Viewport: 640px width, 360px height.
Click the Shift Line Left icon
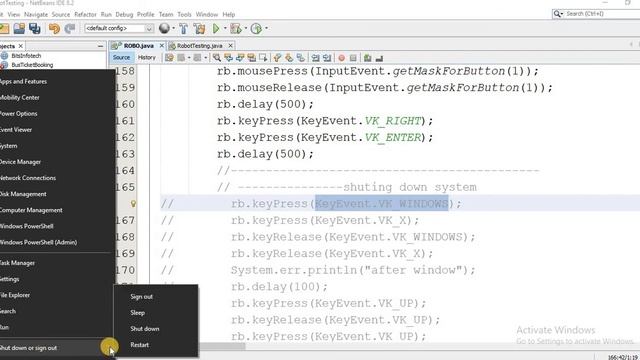click(x=316, y=58)
